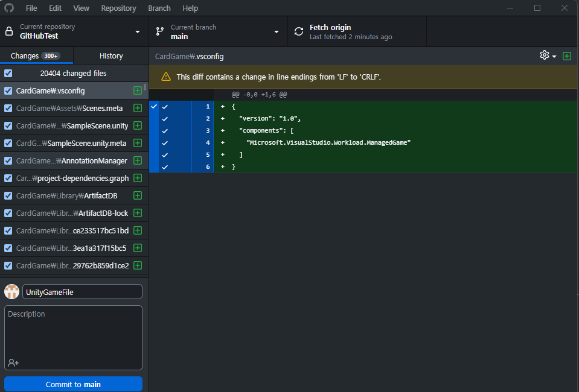579x392 pixels.
Task: Toggle the all 20404 changed files checkbox
Action: click(x=8, y=73)
